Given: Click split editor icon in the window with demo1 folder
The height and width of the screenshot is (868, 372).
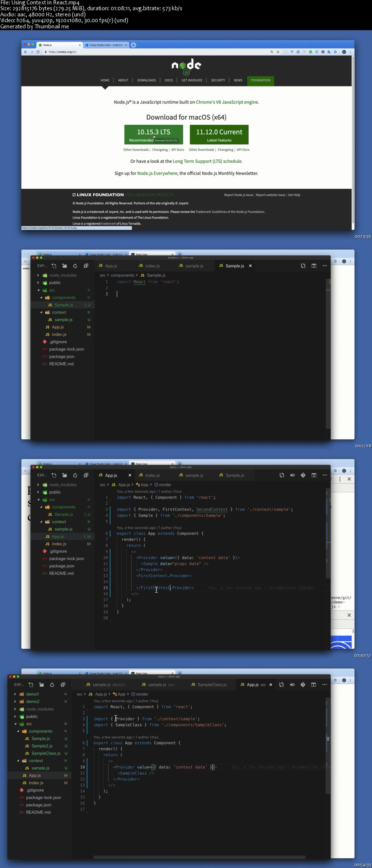Looking at the screenshot, I should [x=314, y=685].
